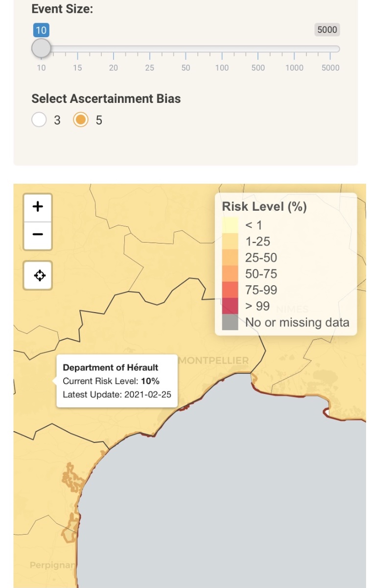The image size is (371, 588).
Task: Click the '> 99' legend color swatch
Action: click(x=230, y=306)
